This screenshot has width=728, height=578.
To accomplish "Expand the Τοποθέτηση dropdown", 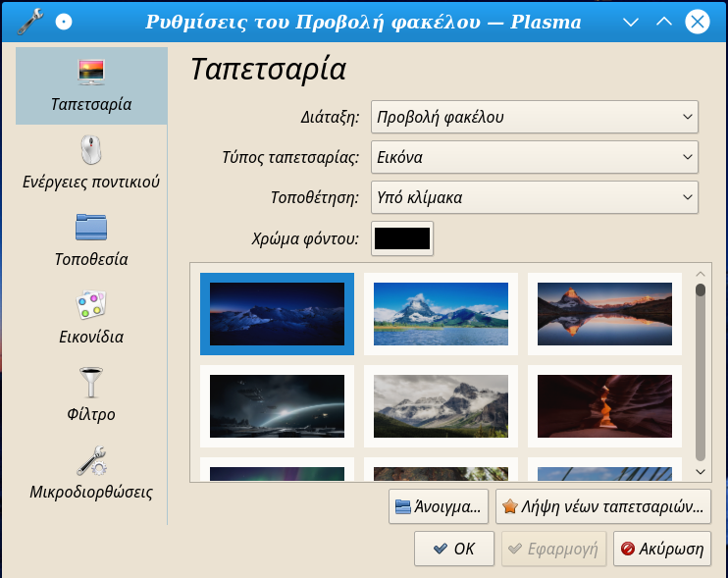I will [535, 197].
